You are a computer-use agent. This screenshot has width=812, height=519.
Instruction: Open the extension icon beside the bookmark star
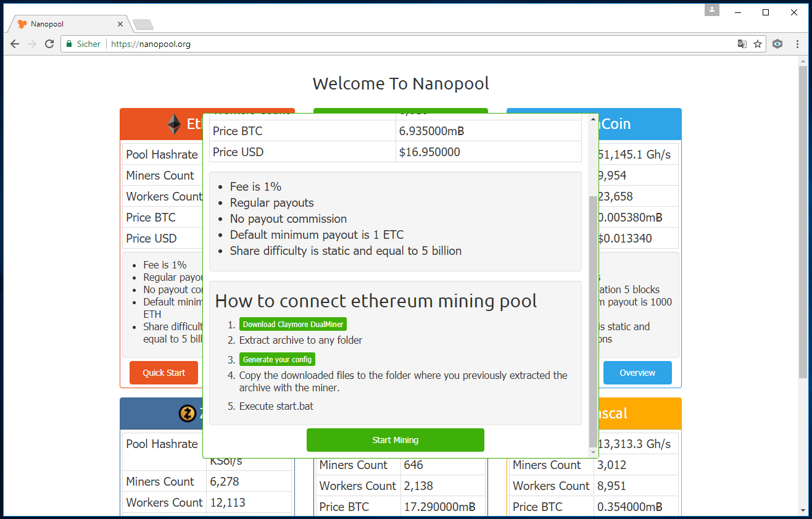tap(777, 44)
